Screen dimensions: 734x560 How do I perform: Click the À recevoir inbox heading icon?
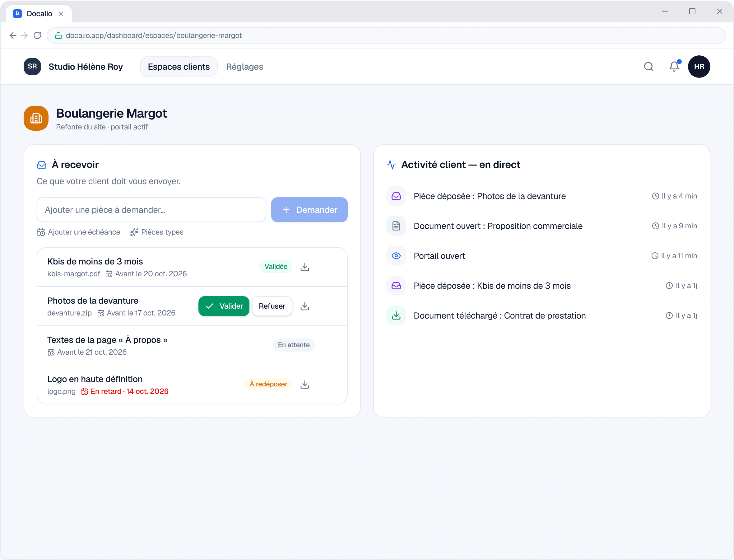pos(42,165)
